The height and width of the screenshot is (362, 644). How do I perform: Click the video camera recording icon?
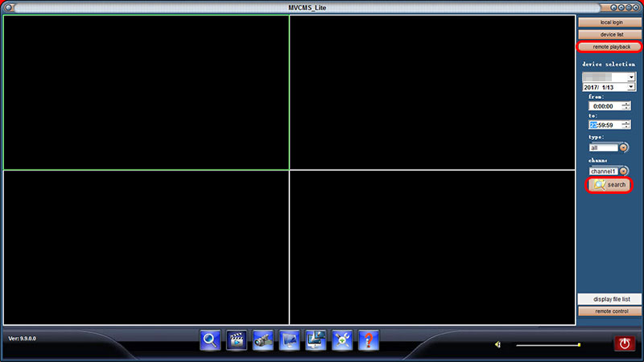(263, 340)
